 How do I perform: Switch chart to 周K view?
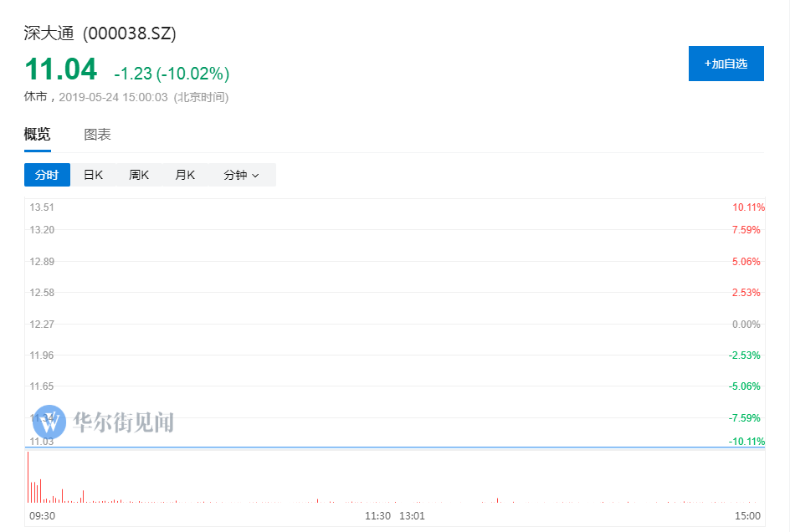[x=139, y=175]
